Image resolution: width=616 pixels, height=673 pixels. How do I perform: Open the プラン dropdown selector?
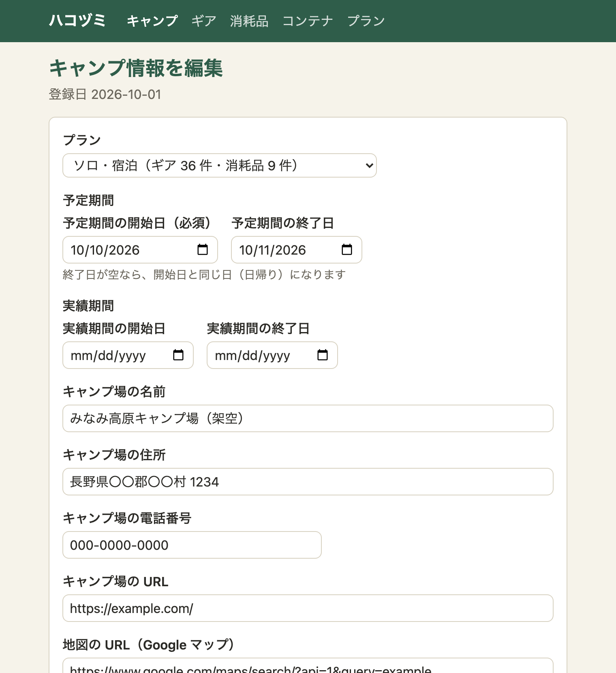coord(220,165)
